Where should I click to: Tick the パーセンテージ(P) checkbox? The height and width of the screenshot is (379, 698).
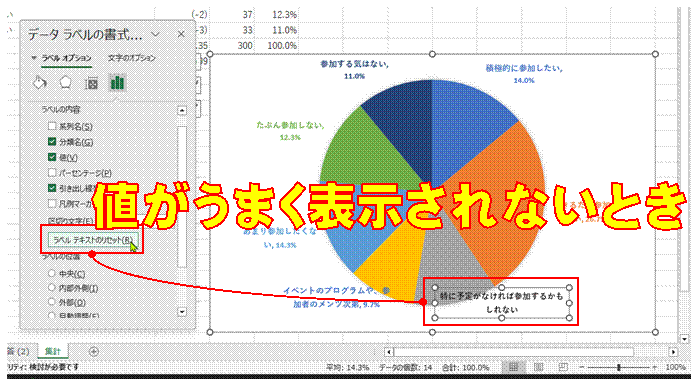point(52,172)
